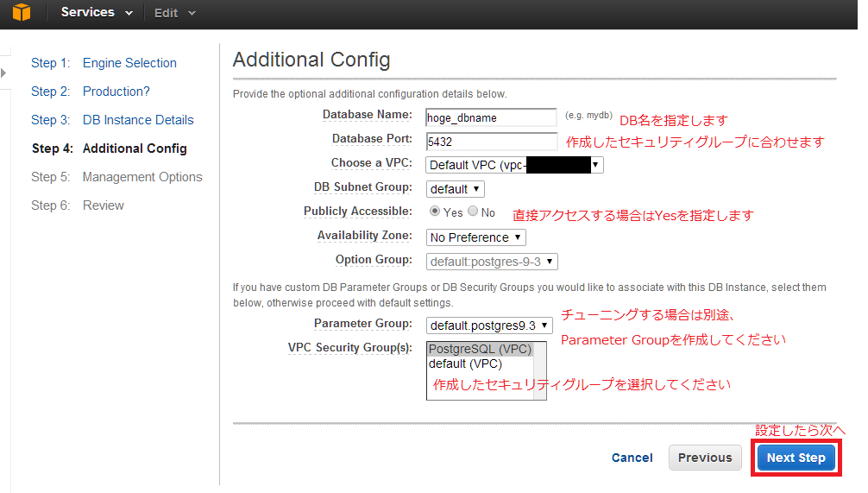The height and width of the screenshot is (493, 868).
Task: Expand the DB Subnet Group dropdown
Action: (x=455, y=188)
